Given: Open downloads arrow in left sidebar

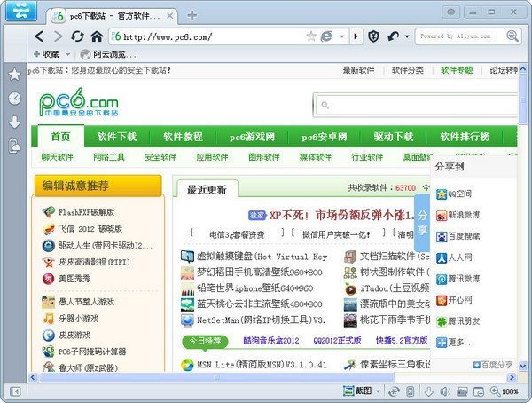Looking at the screenshot, I should tap(14, 122).
